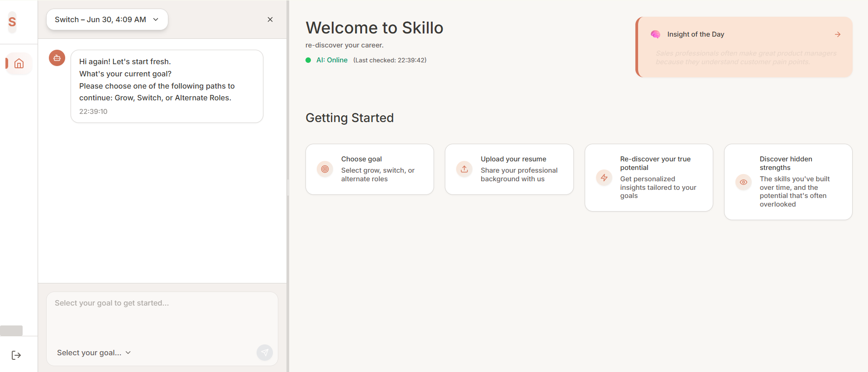Click the Skillo S logo icon

(x=12, y=22)
